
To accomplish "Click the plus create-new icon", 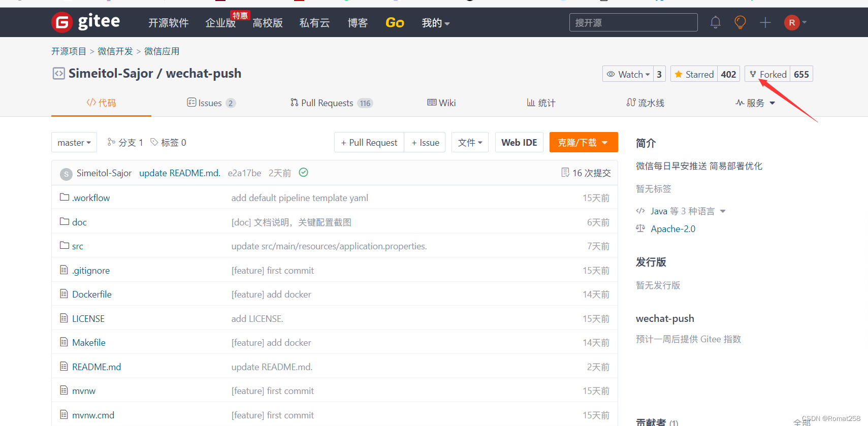I will tap(765, 22).
